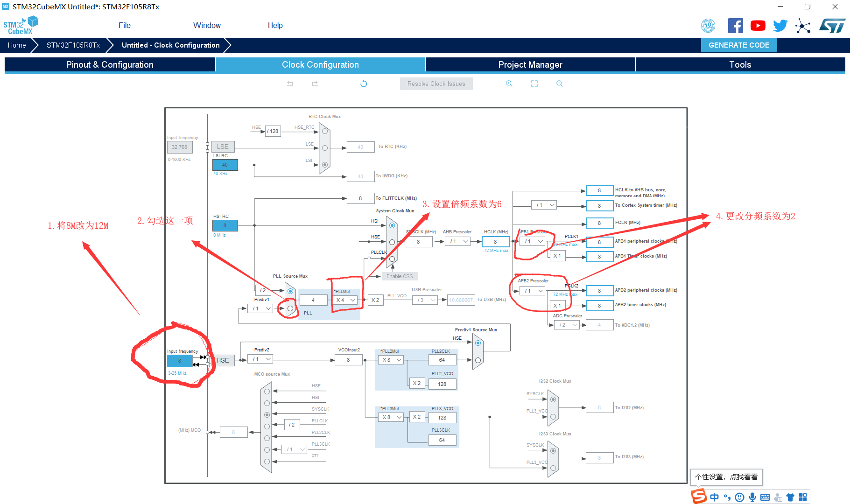Click the SYSCLK (MHz) value field

tap(418, 242)
